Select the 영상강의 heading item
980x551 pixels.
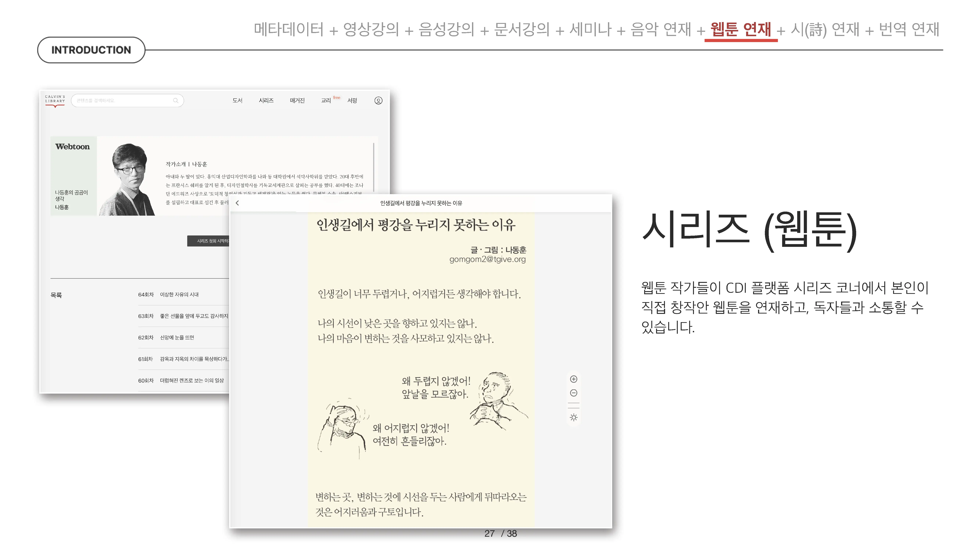[371, 30]
